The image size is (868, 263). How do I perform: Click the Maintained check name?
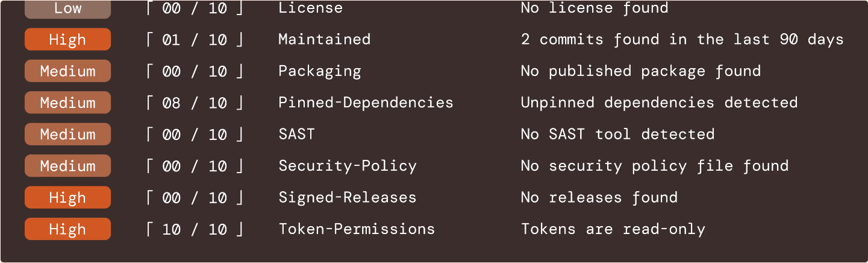point(324,40)
